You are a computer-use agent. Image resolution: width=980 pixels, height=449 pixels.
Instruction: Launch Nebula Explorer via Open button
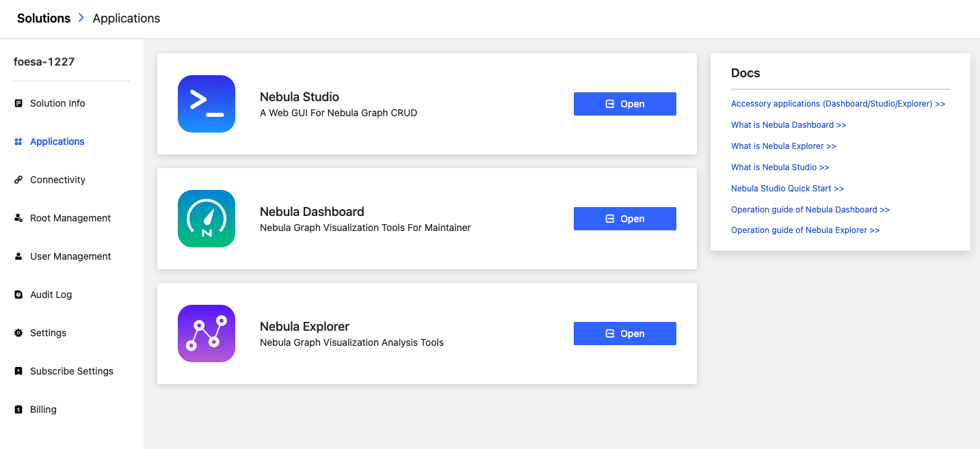[625, 334]
